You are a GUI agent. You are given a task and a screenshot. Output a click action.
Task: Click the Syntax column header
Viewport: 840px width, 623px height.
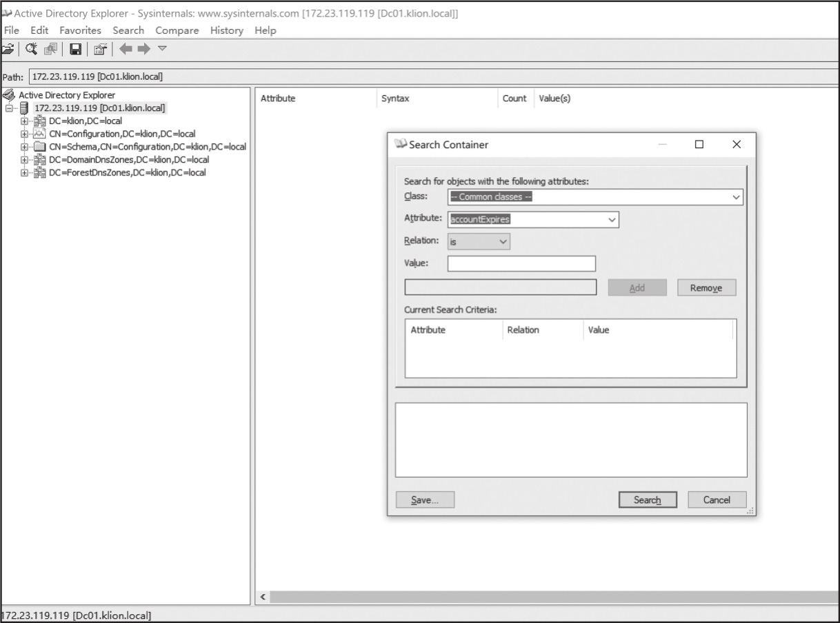pyautogui.click(x=437, y=99)
